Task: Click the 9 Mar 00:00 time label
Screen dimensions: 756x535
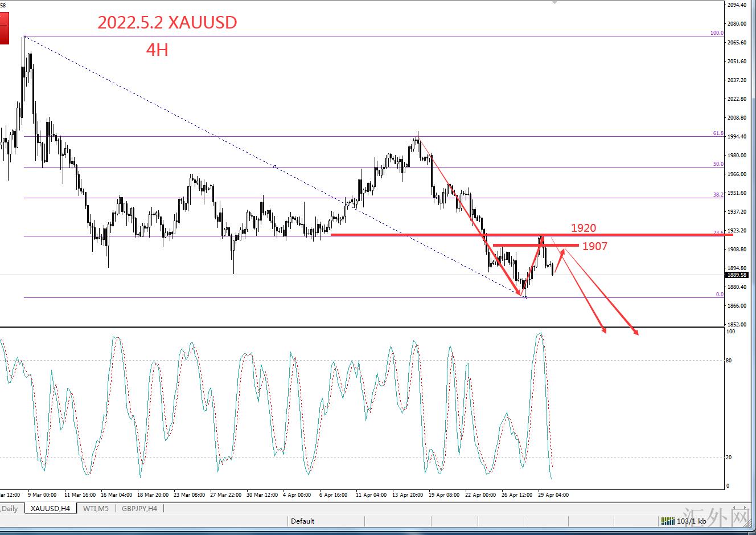Action: coord(41,495)
